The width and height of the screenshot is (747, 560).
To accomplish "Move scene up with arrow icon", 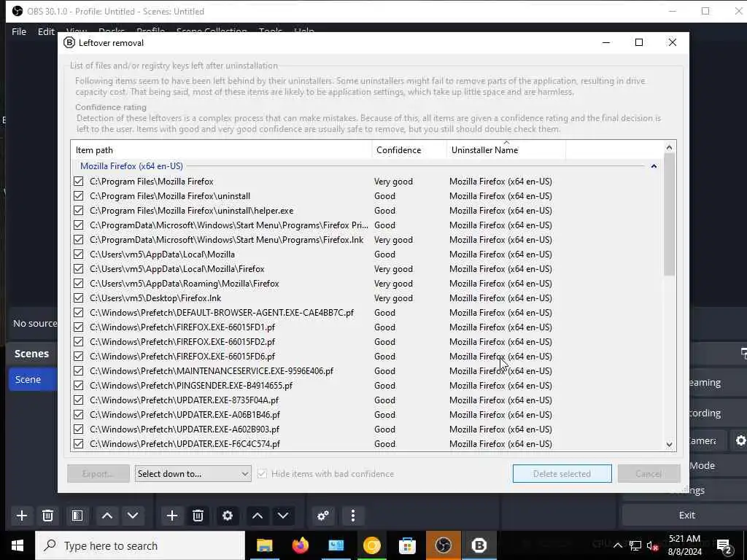I will (107, 516).
